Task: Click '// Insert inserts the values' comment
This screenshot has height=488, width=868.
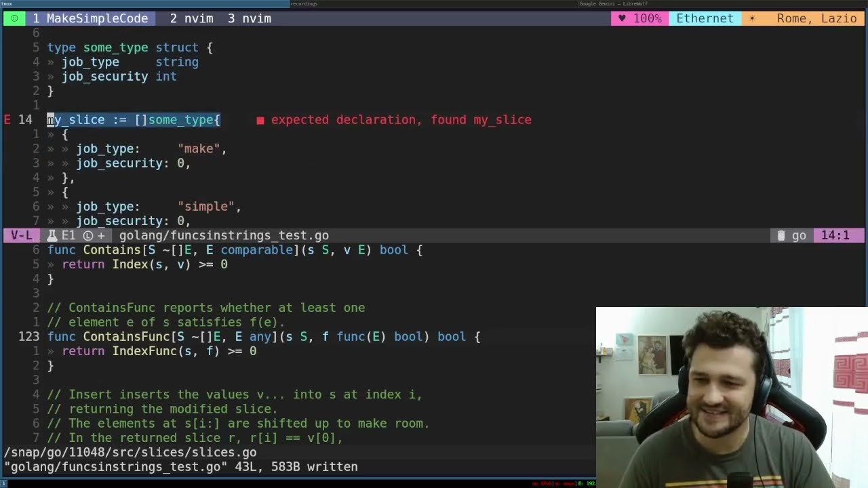Action: click(235, 394)
